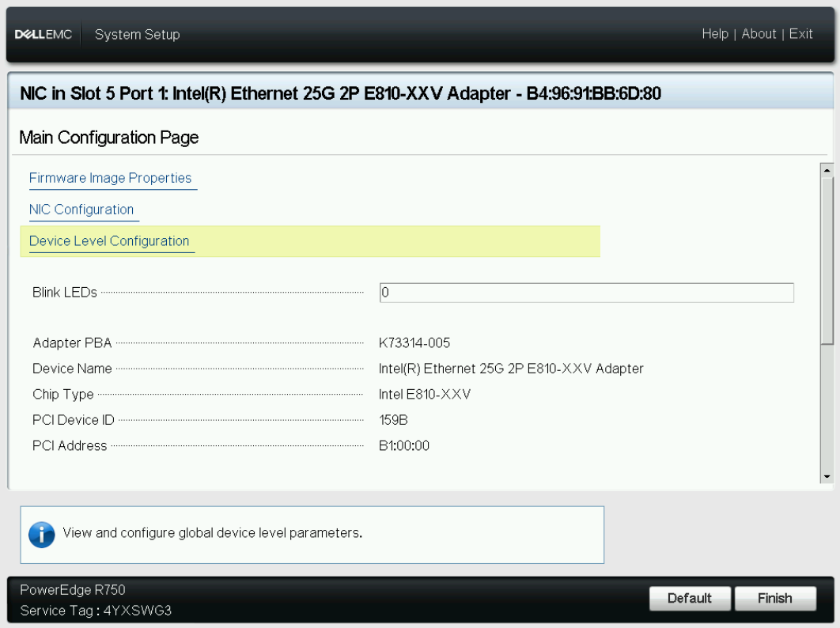Open Device Level Configuration
Image resolution: width=840 pixels, height=628 pixels.
[109, 241]
